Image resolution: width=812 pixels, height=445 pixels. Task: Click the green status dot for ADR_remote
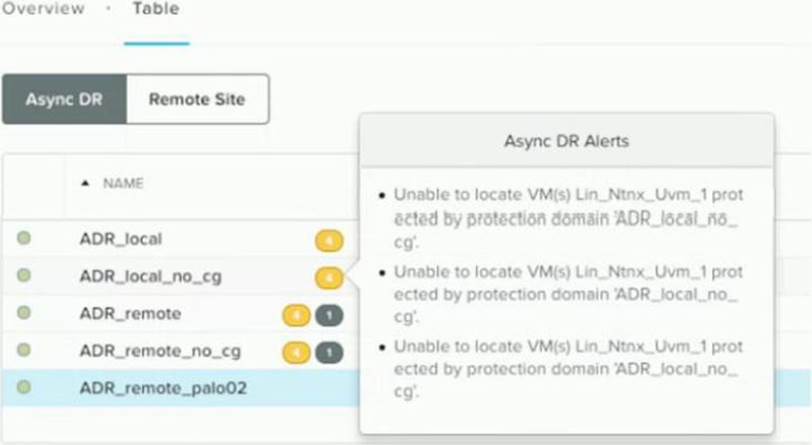(x=24, y=313)
